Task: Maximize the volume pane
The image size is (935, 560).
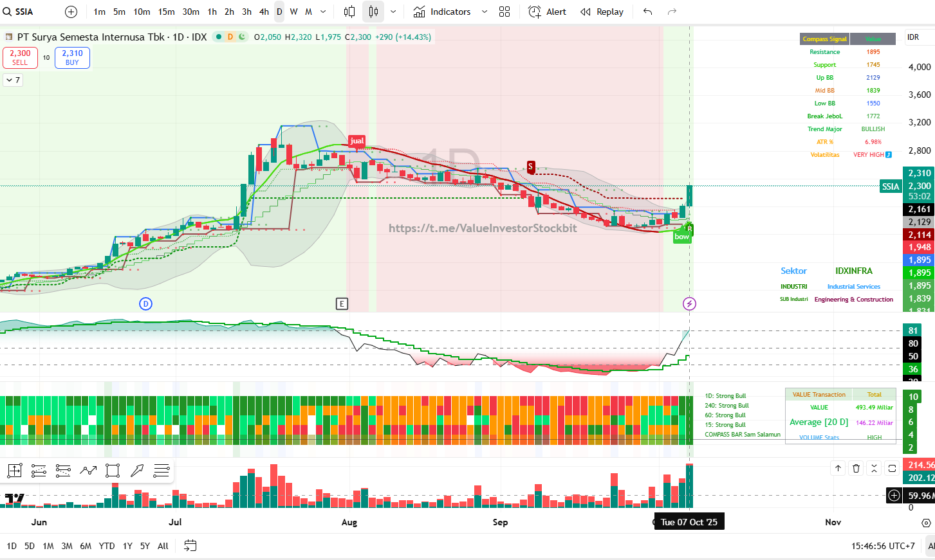Action: point(892,468)
